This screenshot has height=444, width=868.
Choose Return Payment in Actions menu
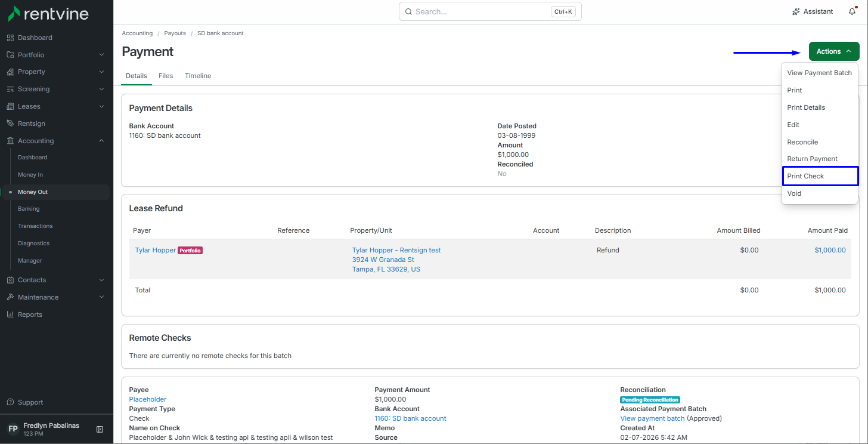point(820,159)
